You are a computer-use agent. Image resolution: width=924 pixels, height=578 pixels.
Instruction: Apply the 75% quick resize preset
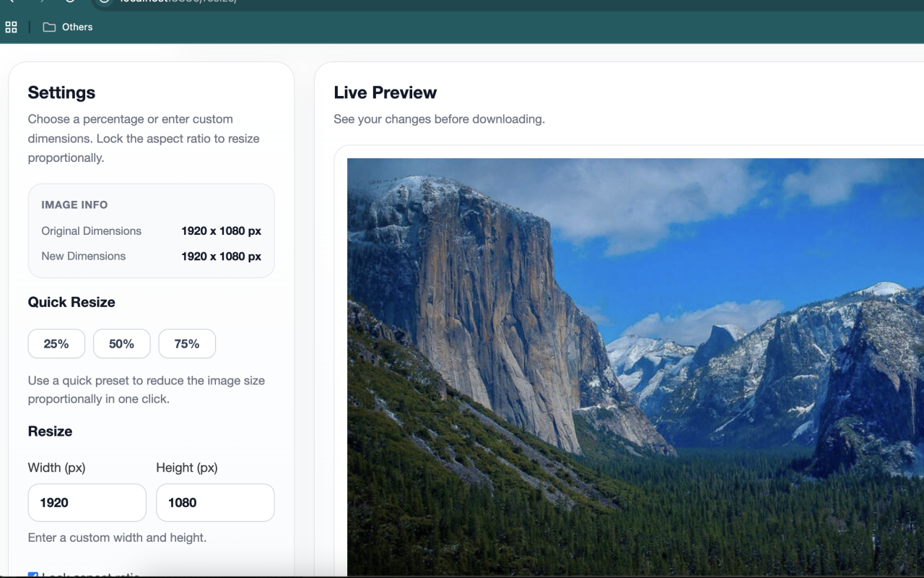coord(187,344)
